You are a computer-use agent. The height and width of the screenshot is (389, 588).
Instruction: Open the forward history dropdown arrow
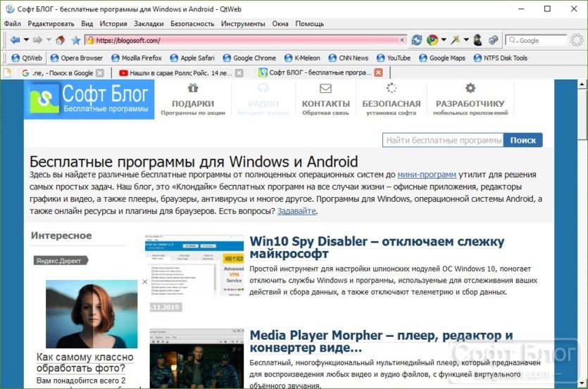pos(49,39)
